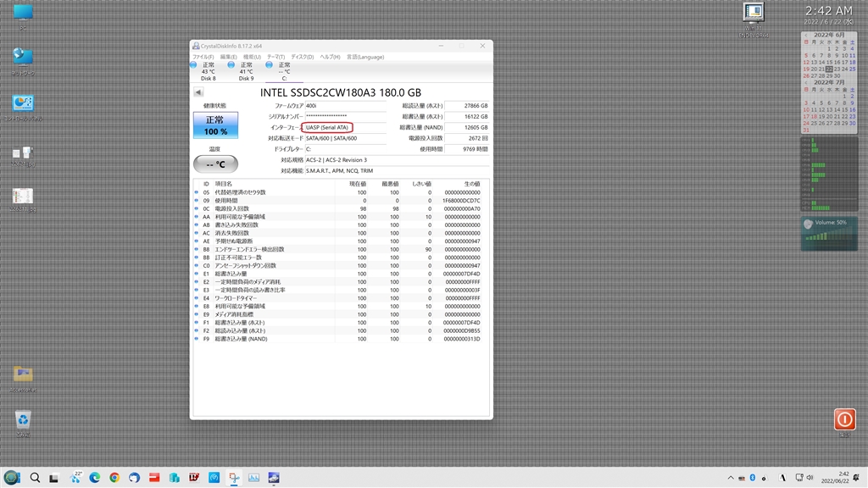Image resolution: width=868 pixels, height=488 pixels.
Task: Click the red power button gadget
Action: pyautogui.click(x=845, y=419)
